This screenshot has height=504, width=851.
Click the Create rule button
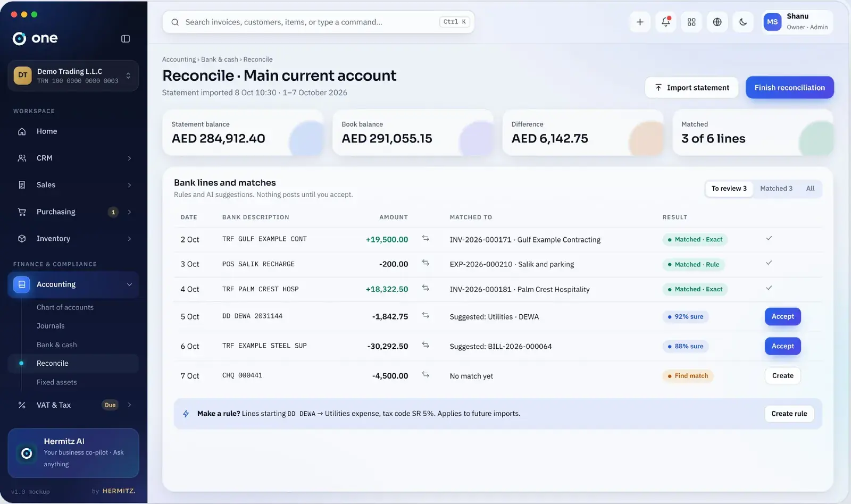pos(789,414)
